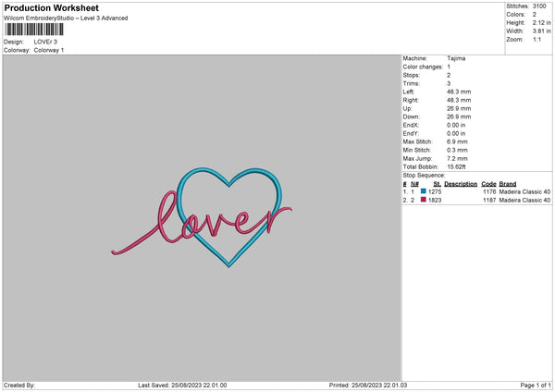Click 'Madeira Classic 40' in row 1
The width and height of the screenshot is (555, 392).
(524, 191)
